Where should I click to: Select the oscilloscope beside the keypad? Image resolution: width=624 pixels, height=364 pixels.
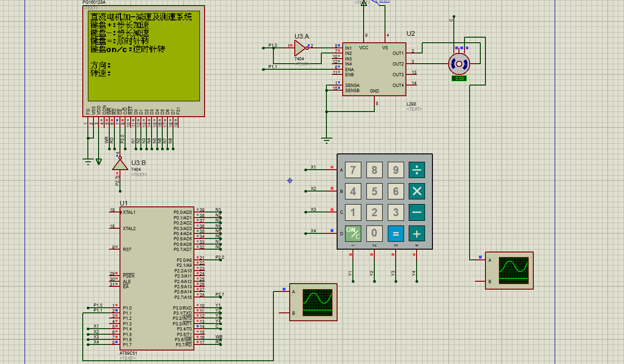point(509,271)
